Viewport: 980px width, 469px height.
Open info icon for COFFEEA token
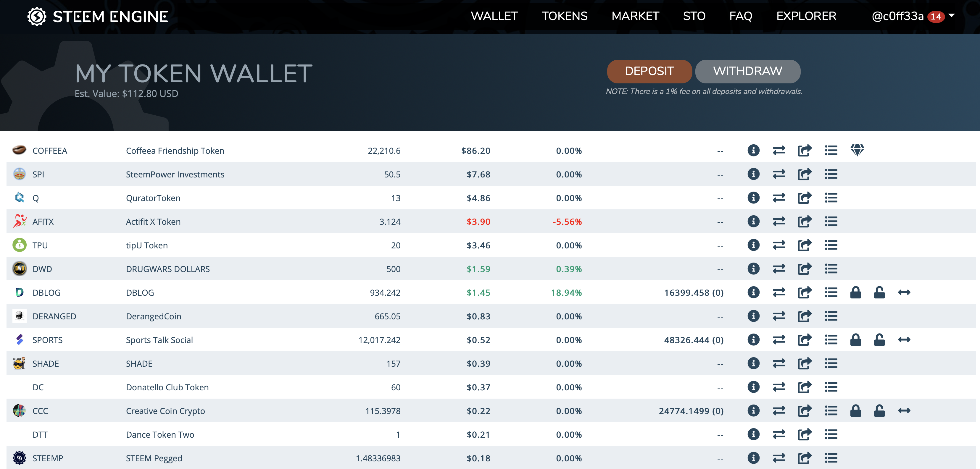753,151
